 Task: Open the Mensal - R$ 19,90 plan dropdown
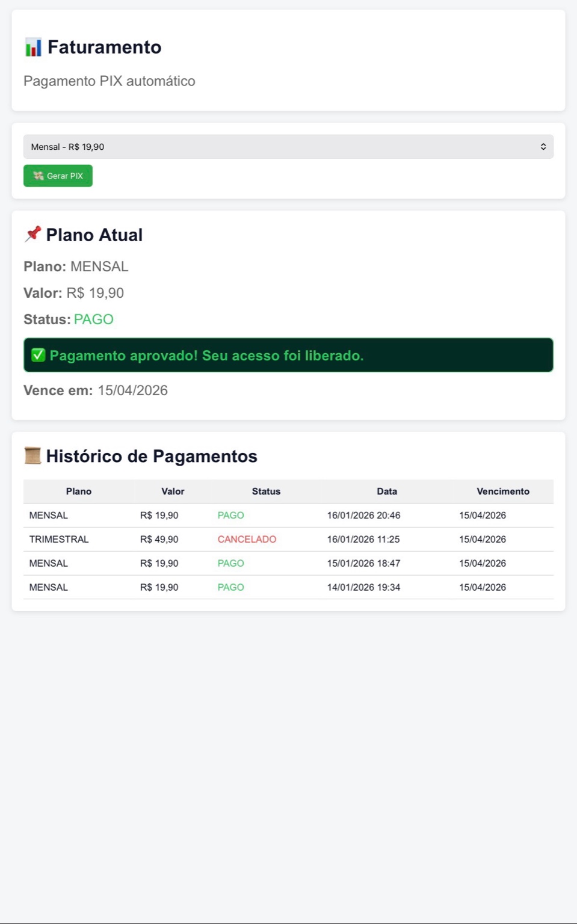(288, 147)
